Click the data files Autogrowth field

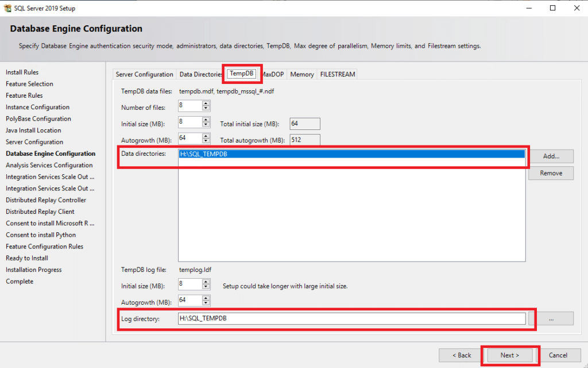(190, 139)
